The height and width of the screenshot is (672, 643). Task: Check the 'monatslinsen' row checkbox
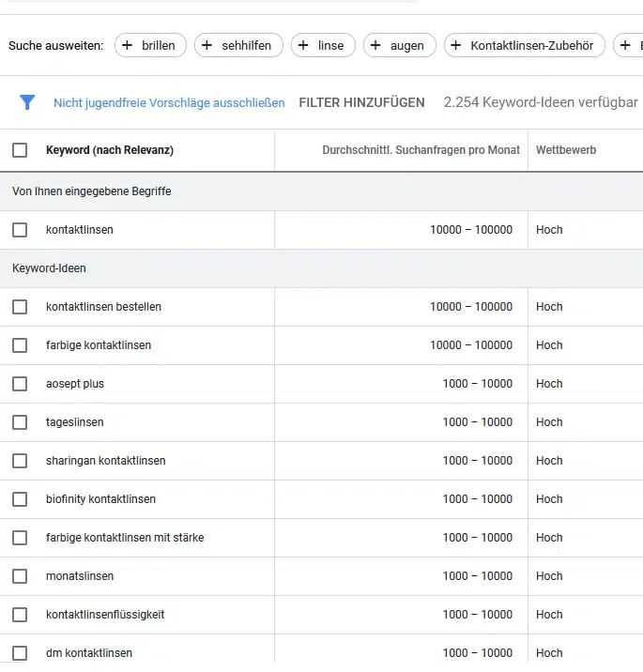click(20, 576)
